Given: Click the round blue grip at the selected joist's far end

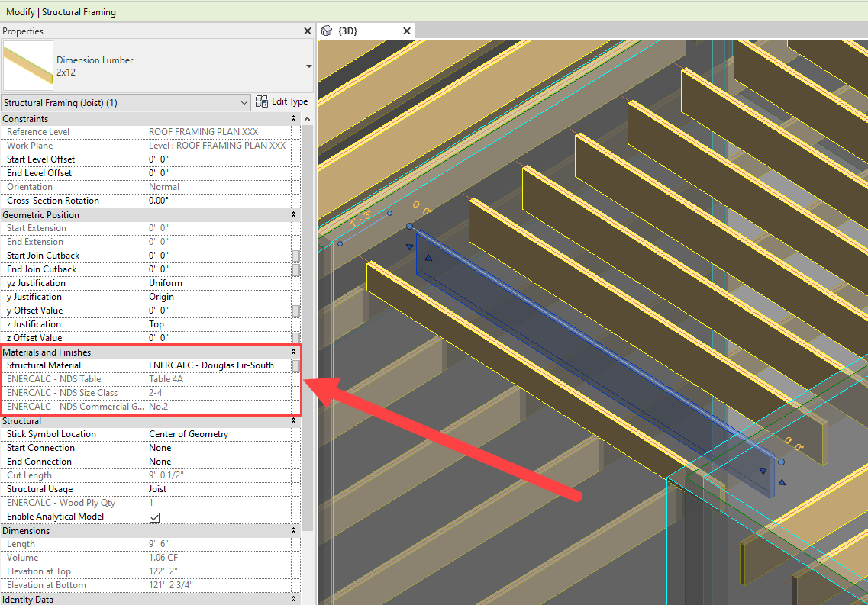Looking at the screenshot, I should (781, 462).
